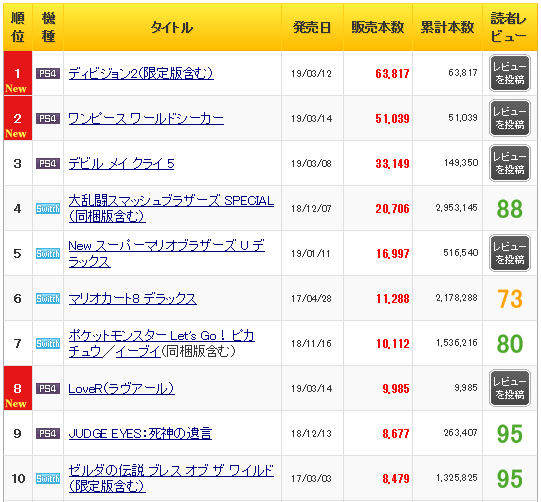Click sales figure 10,112
The width and height of the screenshot is (541, 502).
pyautogui.click(x=393, y=343)
